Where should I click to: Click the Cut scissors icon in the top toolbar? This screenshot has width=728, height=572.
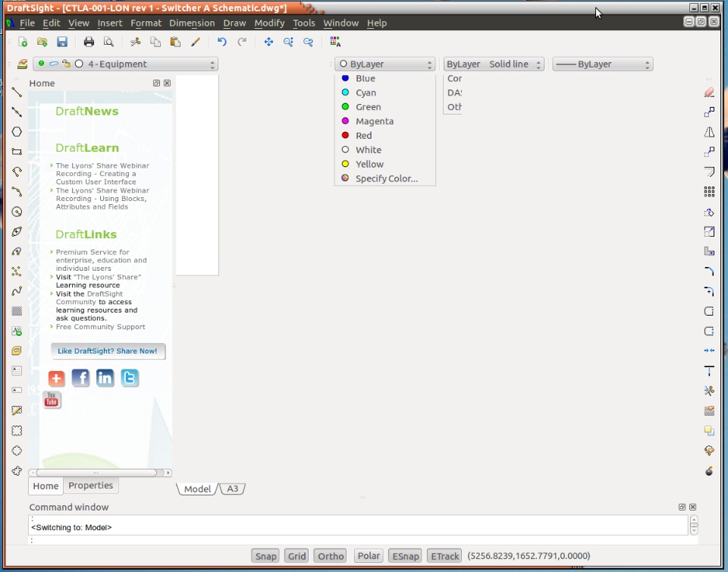tap(135, 42)
